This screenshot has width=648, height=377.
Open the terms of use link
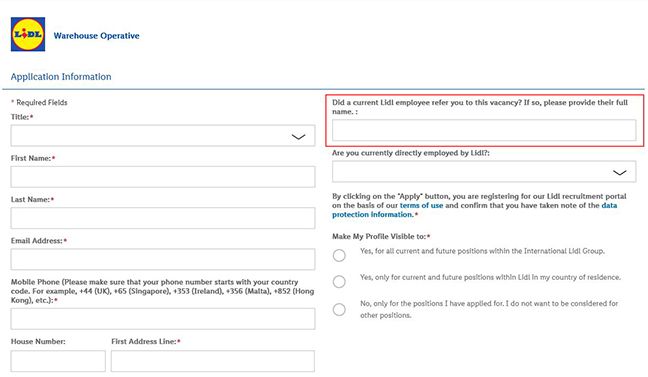421,205
